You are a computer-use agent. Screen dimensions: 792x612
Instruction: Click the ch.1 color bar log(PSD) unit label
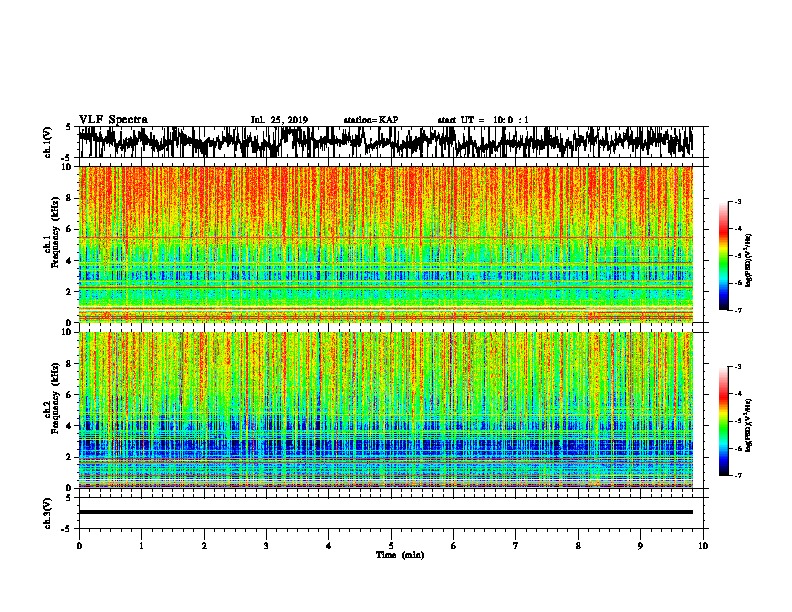pos(749,260)
